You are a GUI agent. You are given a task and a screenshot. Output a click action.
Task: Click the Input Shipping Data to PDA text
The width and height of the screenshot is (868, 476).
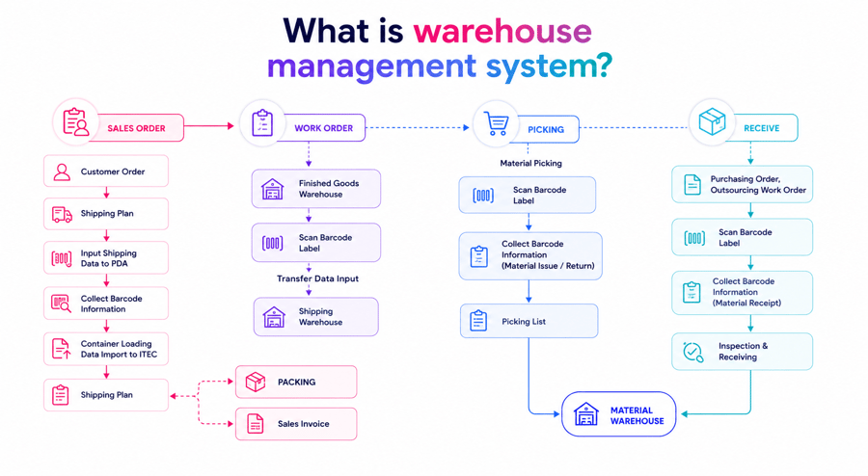pos(108,258)
